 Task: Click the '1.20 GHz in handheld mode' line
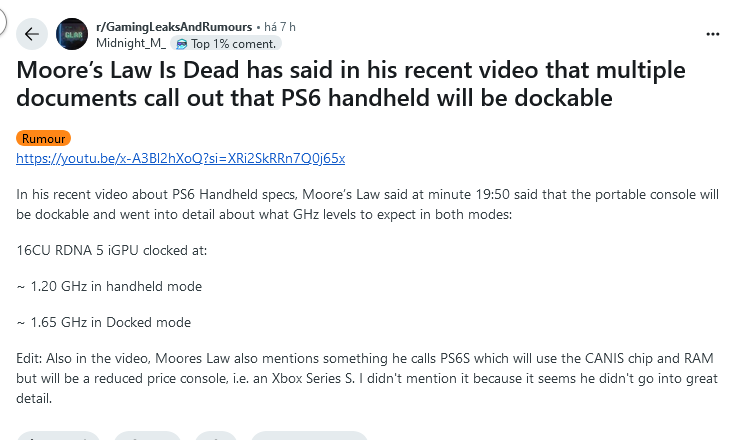pos(109,286)
